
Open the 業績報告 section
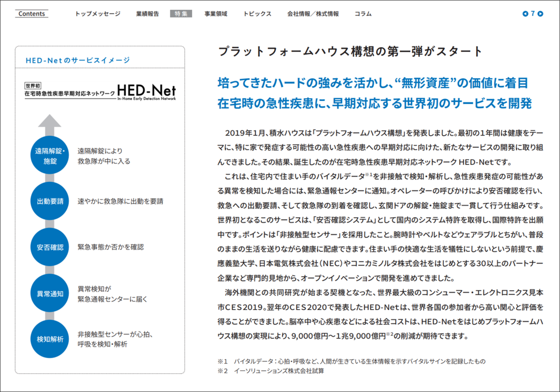tap(147, 14)
